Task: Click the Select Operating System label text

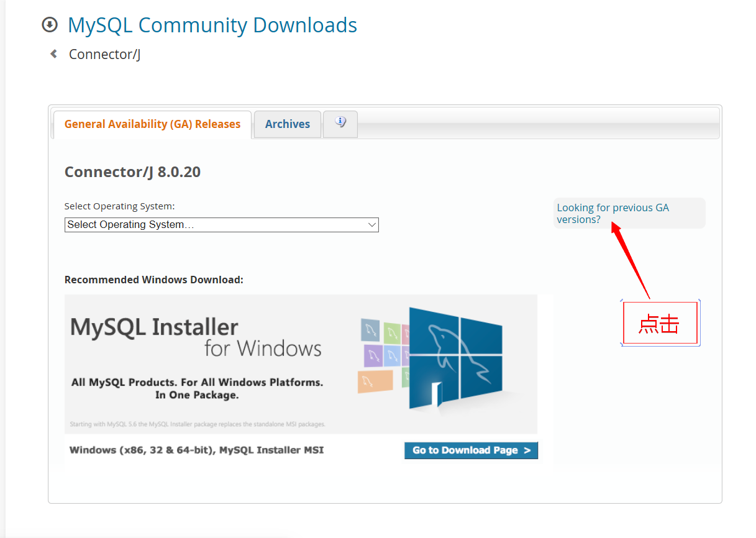Action: [x=120, y=206]
